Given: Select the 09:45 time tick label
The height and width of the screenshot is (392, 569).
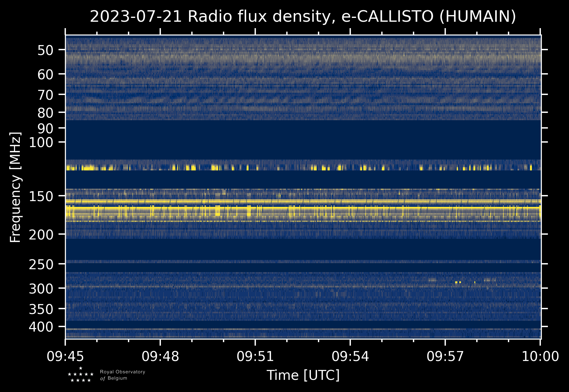Looking at the screenshot, I should click(x=66, y=356).
